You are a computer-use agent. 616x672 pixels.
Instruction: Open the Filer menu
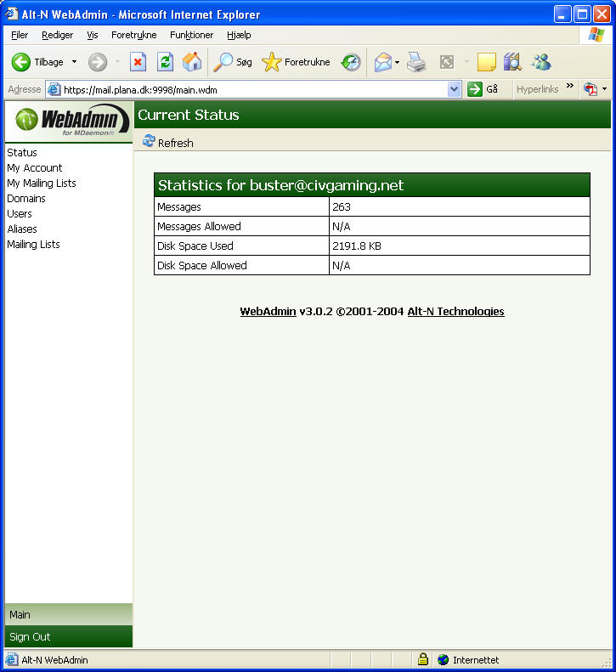coord(20,35)
